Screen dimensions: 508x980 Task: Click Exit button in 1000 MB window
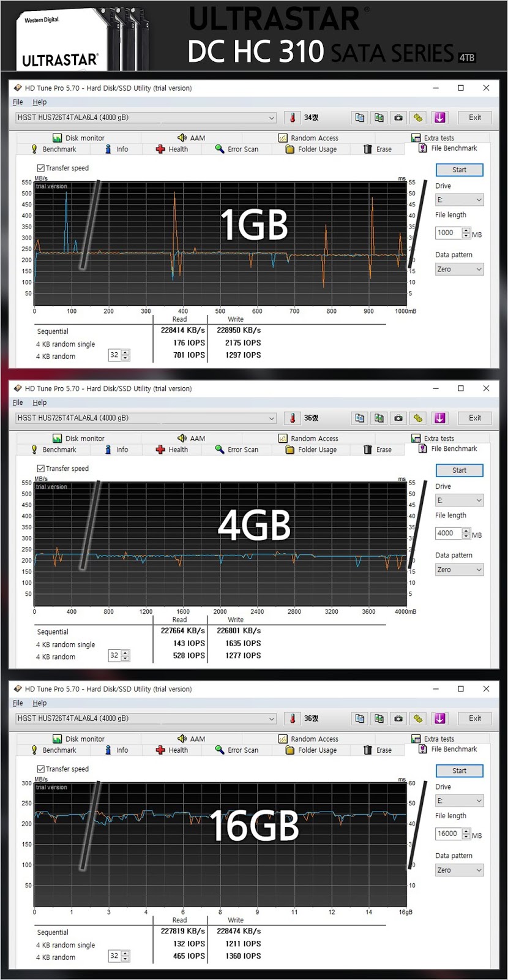coord(475,118)
